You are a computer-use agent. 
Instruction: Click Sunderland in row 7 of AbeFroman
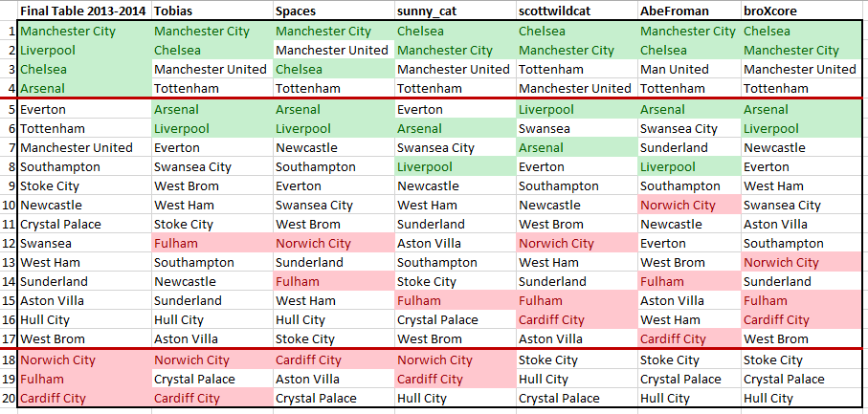[689, 147]
